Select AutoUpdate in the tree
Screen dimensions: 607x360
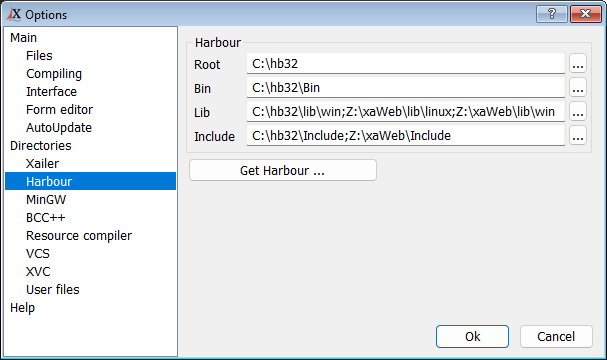(x=59, y=128)
